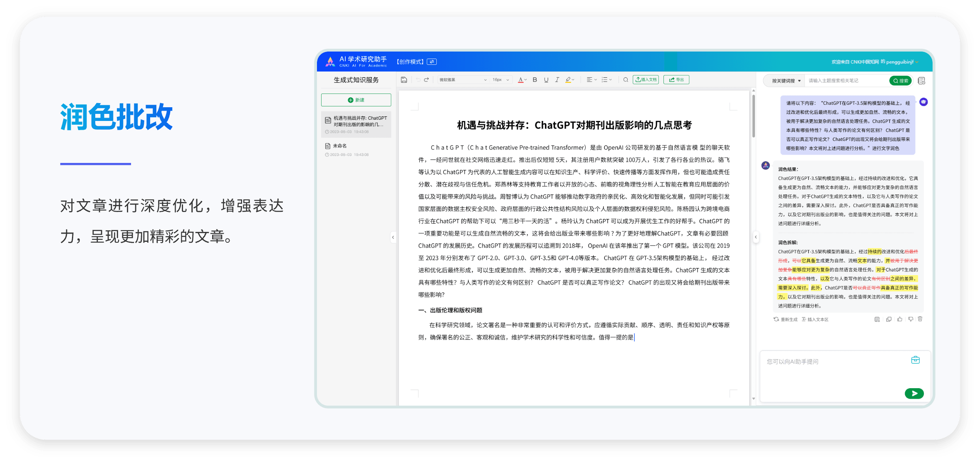Toggle italic formatting
Image resolution: width=980 pixels, height=463 pixels.
click(x=557, y=80)
